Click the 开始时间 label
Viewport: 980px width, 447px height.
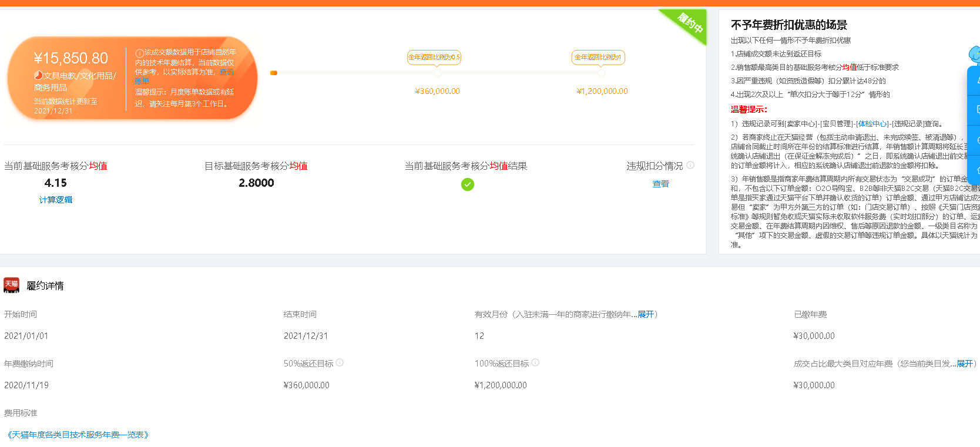tap(21, 314)
